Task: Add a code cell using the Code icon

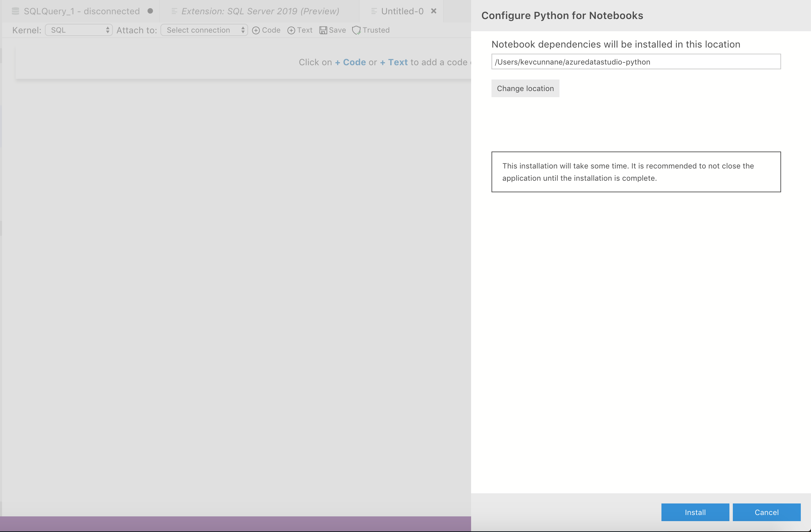Action: click(x=256, y=30)
